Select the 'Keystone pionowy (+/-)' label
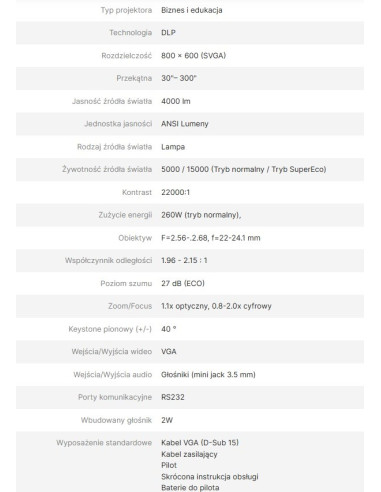The image size is (381, 492). pos(110,329)
